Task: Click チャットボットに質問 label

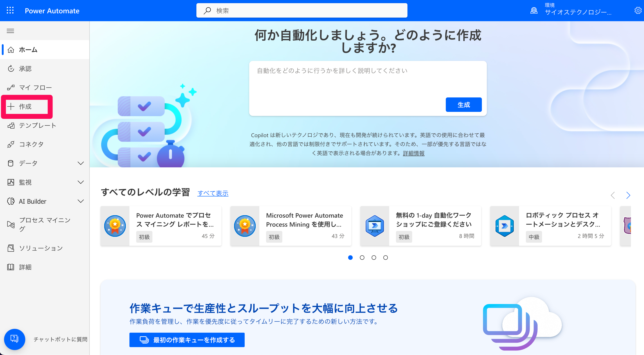Action: [x=60, y=339]
